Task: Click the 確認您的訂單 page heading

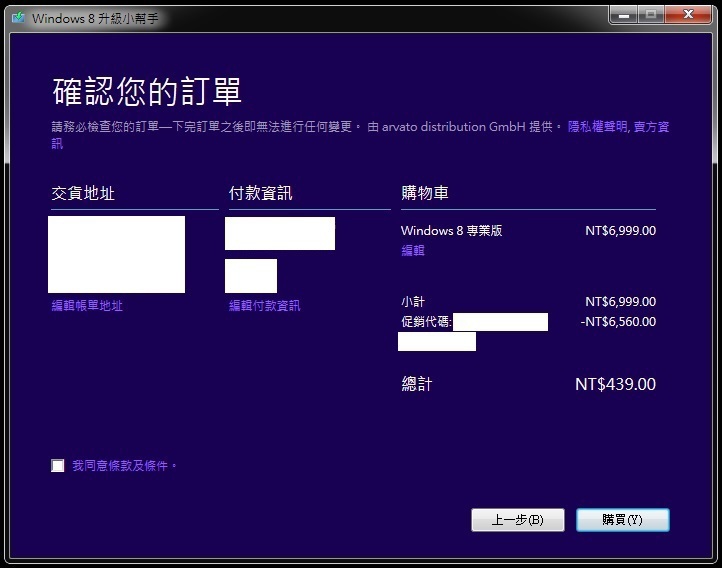Action: 147,92
